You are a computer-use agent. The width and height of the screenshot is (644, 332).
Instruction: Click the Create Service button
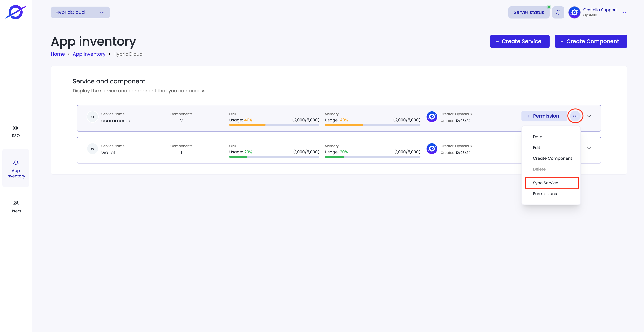(x=519, y=41)
